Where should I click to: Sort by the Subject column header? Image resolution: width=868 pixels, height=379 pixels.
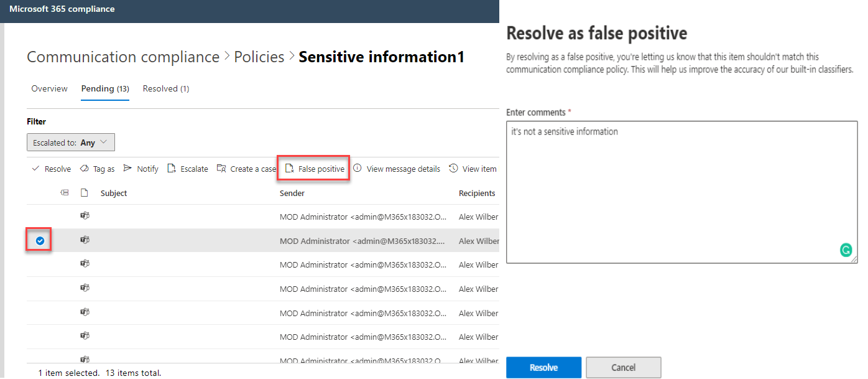tap(114, 194)
